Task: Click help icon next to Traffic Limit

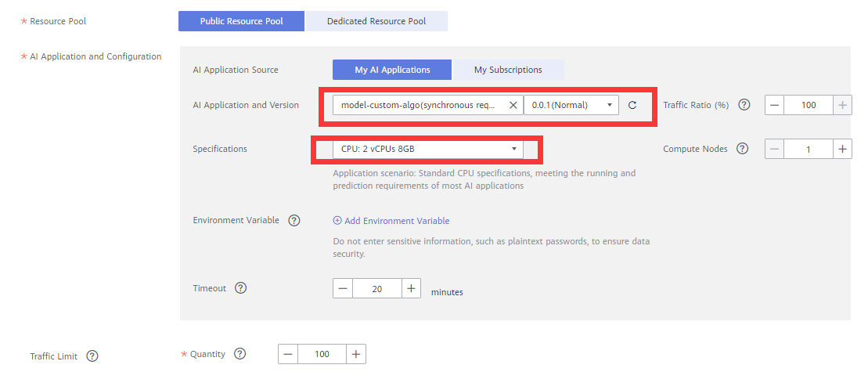Action: click(92, 356)
